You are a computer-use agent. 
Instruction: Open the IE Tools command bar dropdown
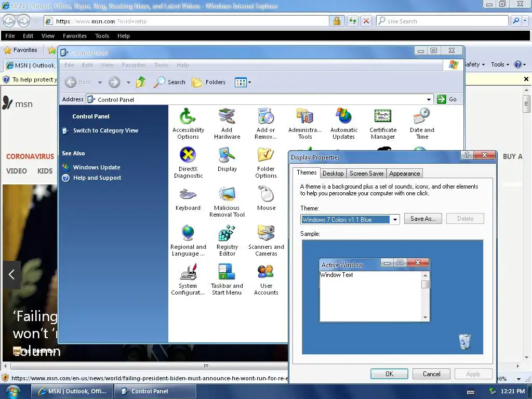pyautogui.click(x=500, y=64)
